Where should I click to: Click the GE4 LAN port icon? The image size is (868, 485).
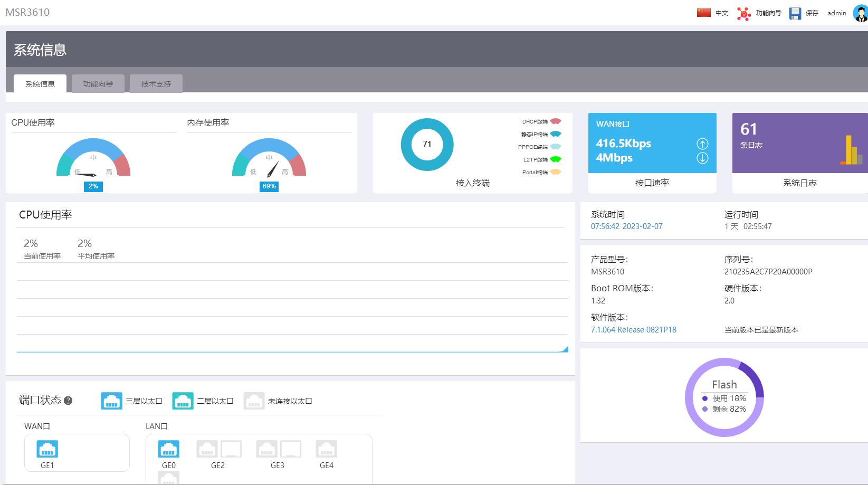point(326,449)
